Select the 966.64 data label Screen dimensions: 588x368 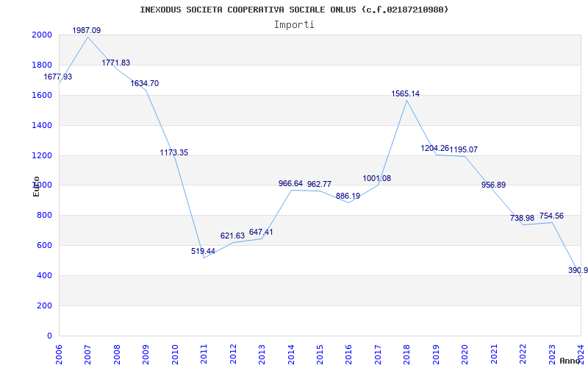pos(290,183)
